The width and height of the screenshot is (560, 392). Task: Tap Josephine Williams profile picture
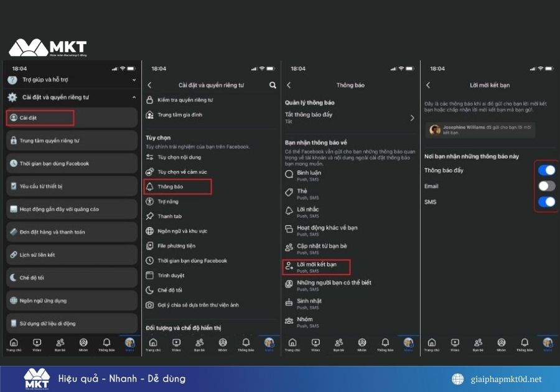point(435,129)
